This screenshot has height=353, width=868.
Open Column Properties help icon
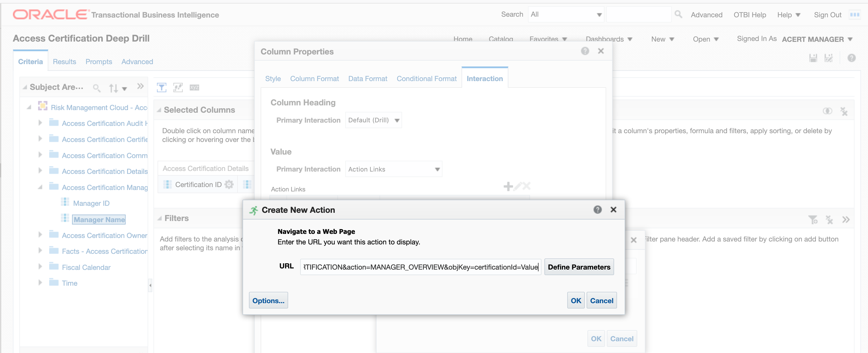tap(585, 51)
